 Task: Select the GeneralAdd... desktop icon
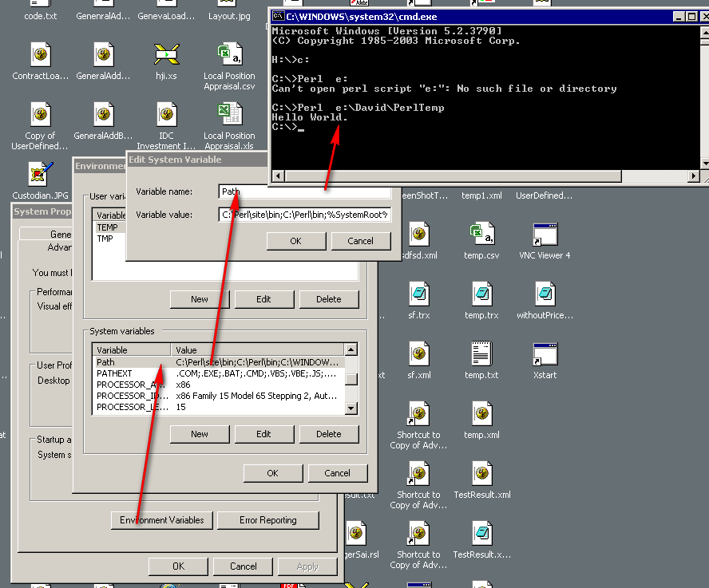coord(103,55)
